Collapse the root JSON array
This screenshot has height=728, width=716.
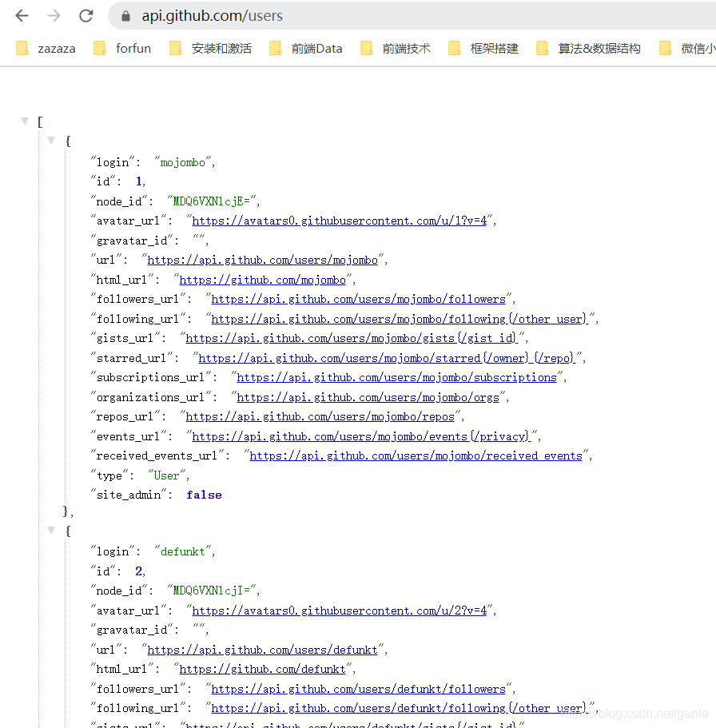click(25, 121)
